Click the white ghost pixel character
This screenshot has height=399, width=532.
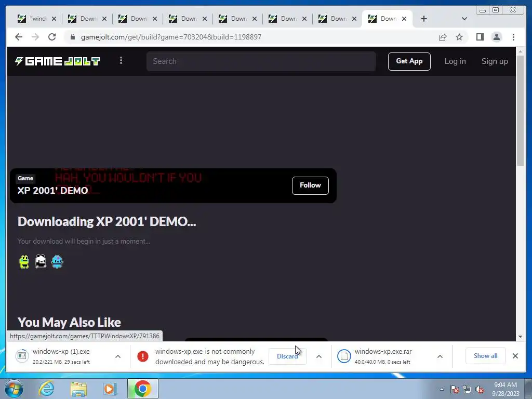tap(41, 262)
